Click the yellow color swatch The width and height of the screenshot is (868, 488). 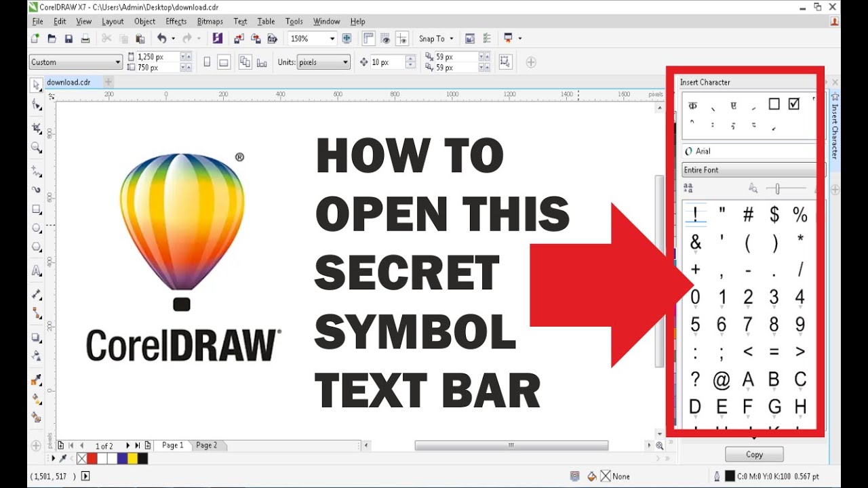(132, 459)
